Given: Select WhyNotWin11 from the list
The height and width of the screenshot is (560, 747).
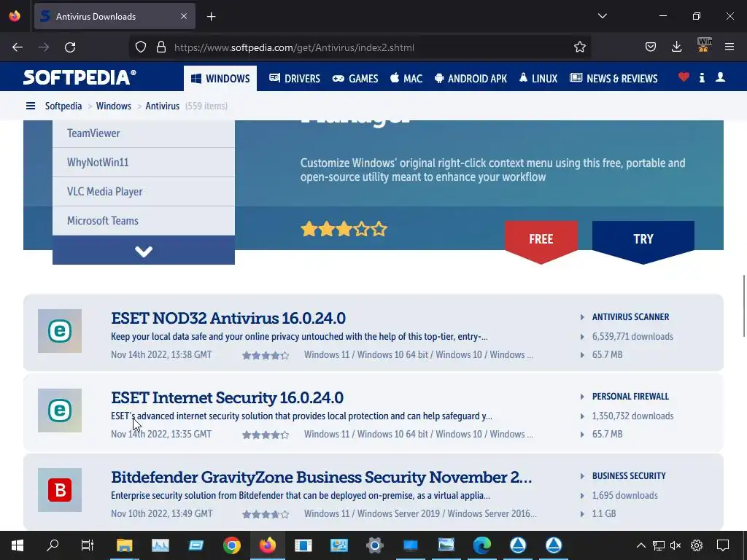Looking at the screenshot, I should point(144,163).
